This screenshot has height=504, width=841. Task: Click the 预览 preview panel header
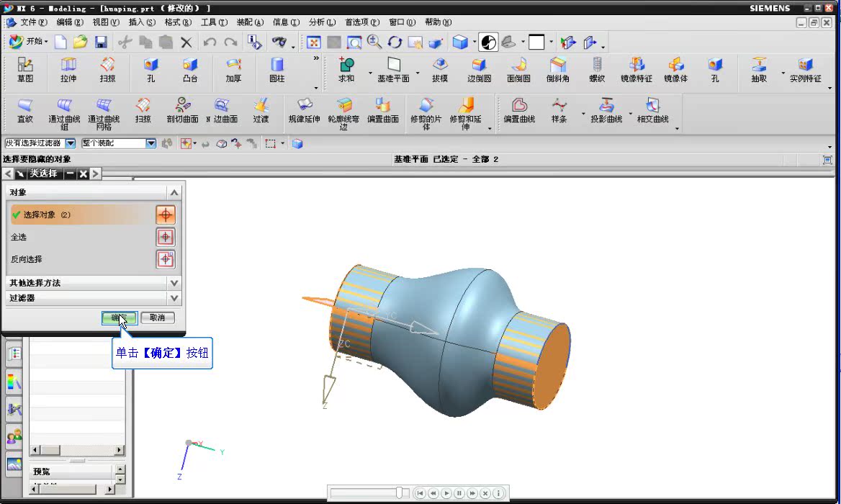[x=71, y=472]
